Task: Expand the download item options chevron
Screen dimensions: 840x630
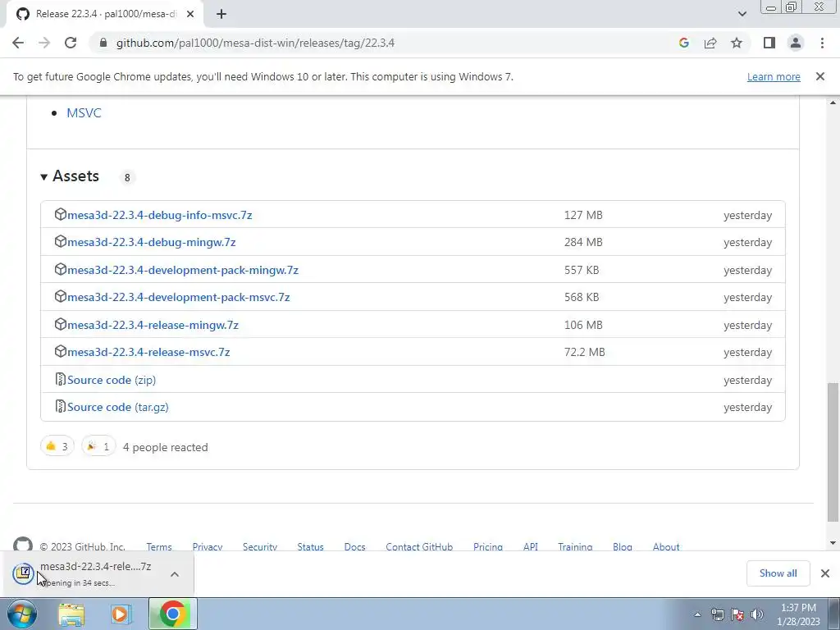Action: [x=175, y=574]
